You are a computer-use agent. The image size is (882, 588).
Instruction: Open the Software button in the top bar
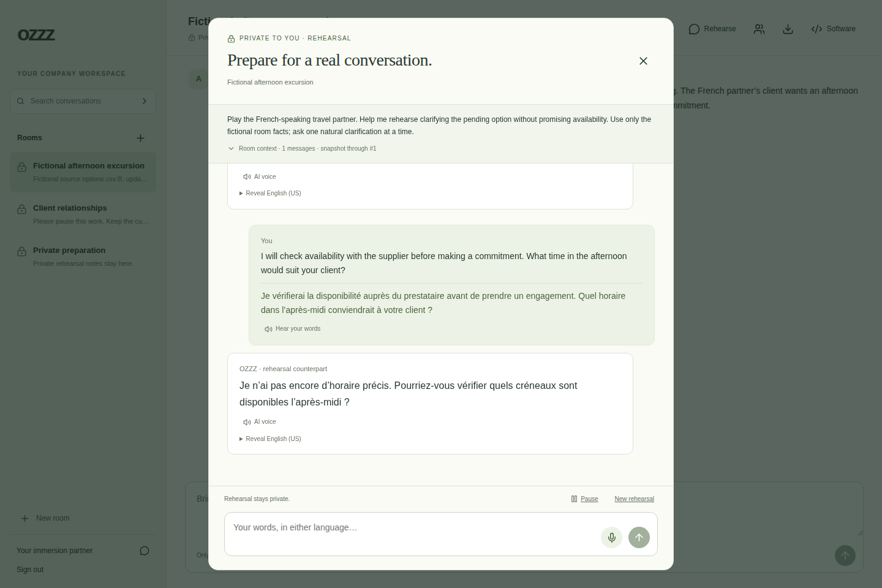(x=834, y=29)
